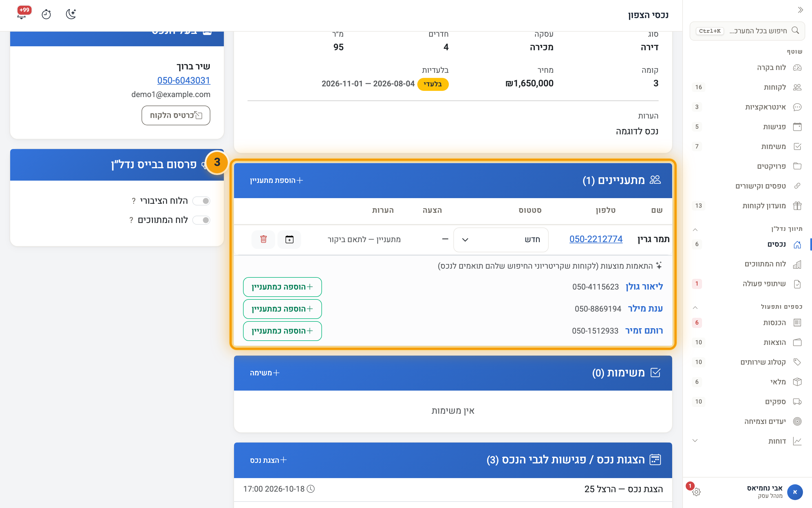Open client ליאור גולן link

(x=644, y=286)
